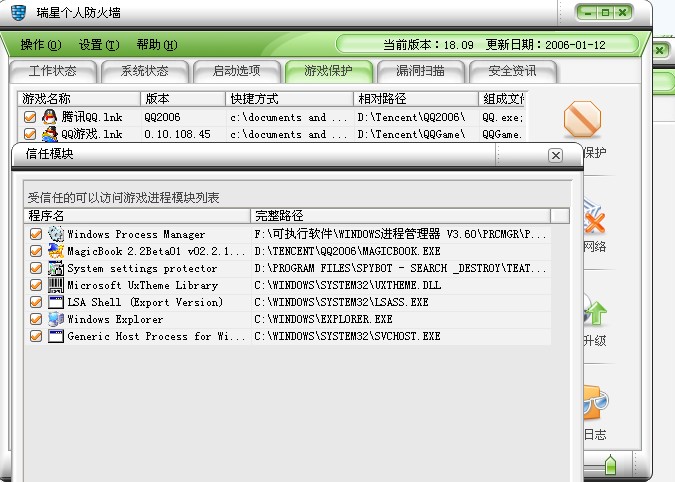Sort by 完整路径 column header
The width and height of the screenshot is (675, 482).
tap(400, 216)
